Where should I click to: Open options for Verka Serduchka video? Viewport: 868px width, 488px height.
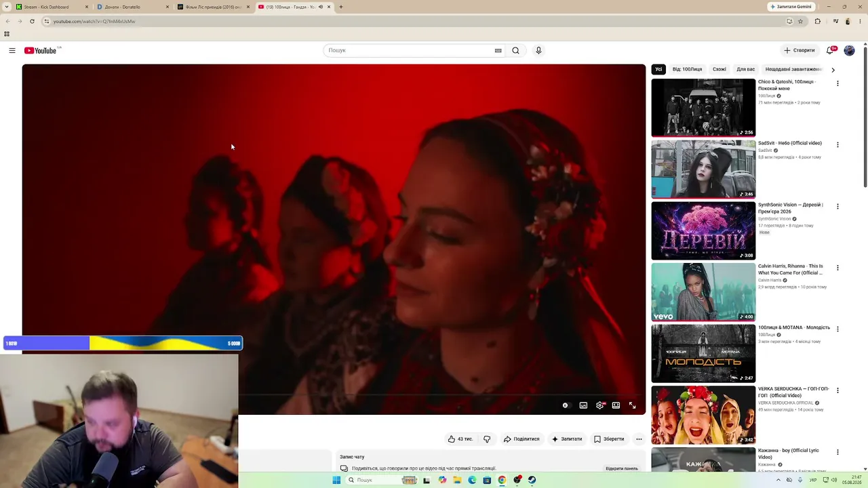pyautogui.click(x=837, y=390)
